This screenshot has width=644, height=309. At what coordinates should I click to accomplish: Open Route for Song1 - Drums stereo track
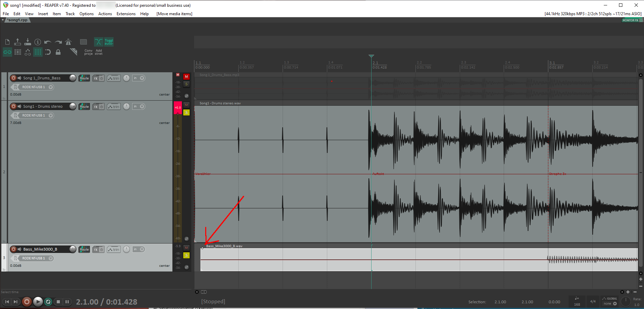[x=84, y=106]
